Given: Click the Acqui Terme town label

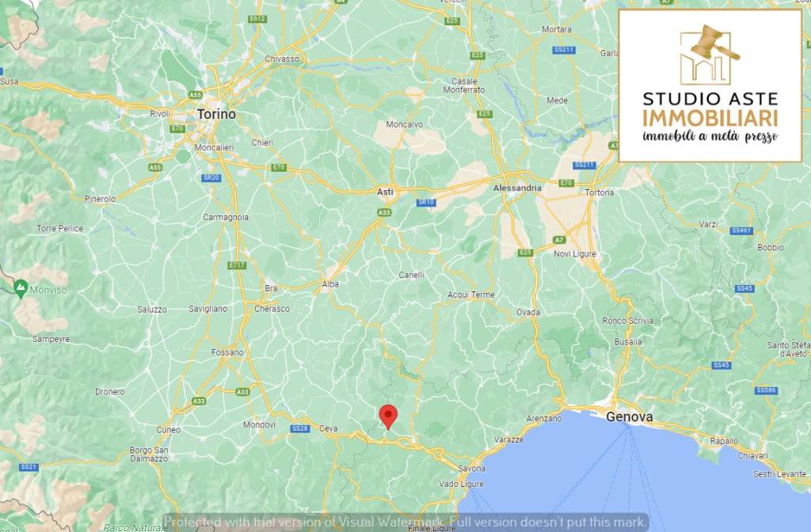Looking at the screenshot, I should pyautogui.click(x=471, y=294).
